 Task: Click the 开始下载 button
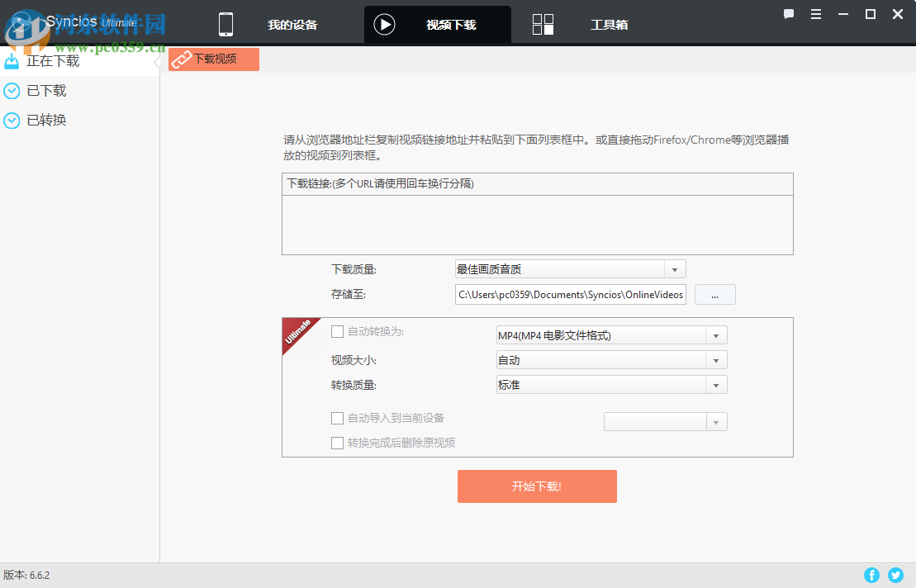click(x=537, y=486)
